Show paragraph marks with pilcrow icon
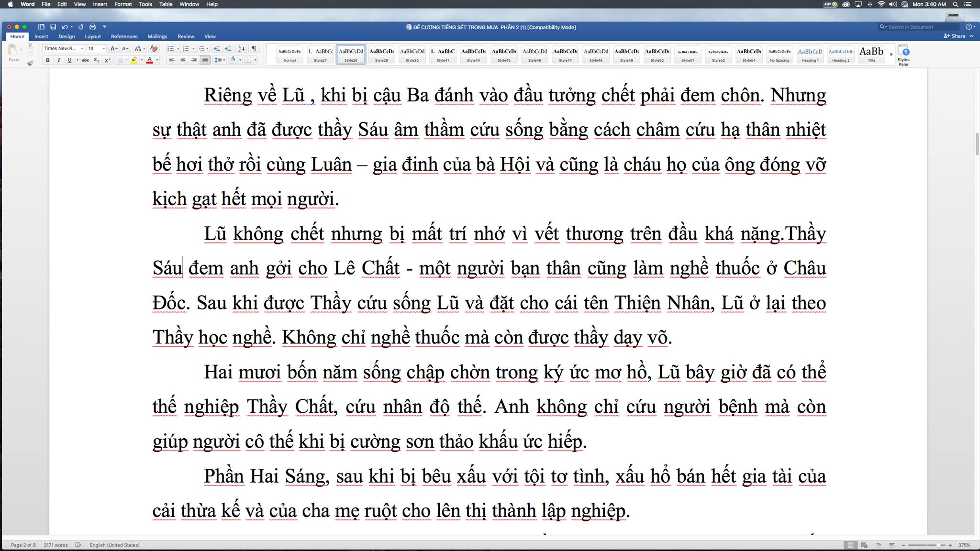Image resolution: width=980 pixels, height=551 pixels. point(254,48)
